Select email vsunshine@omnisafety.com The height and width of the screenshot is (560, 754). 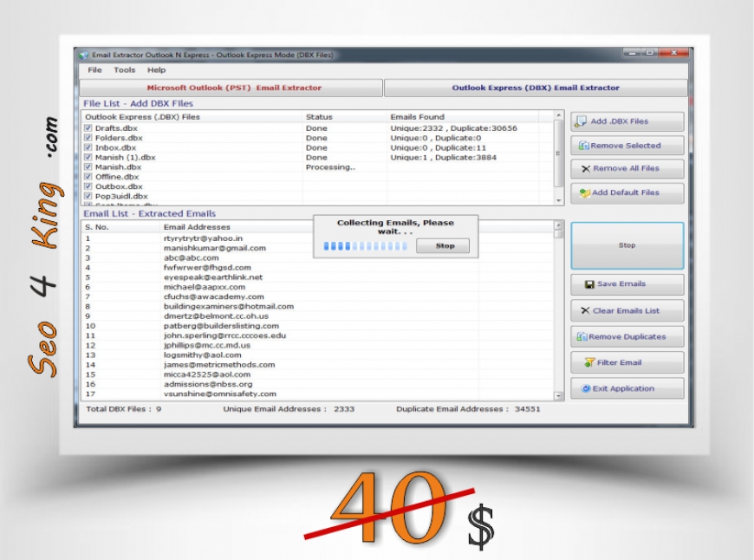(x=220, y=394)
